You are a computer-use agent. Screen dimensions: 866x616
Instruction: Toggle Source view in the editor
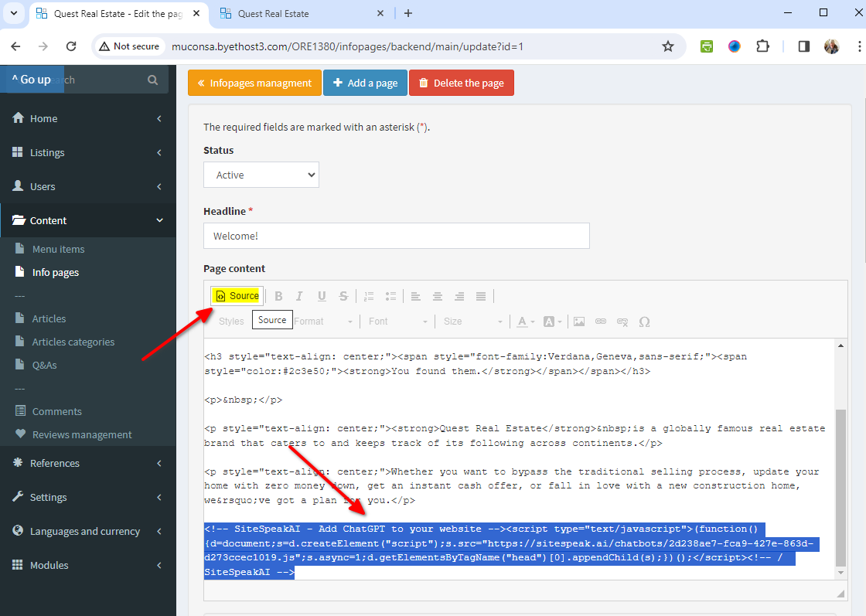(237, 296)
